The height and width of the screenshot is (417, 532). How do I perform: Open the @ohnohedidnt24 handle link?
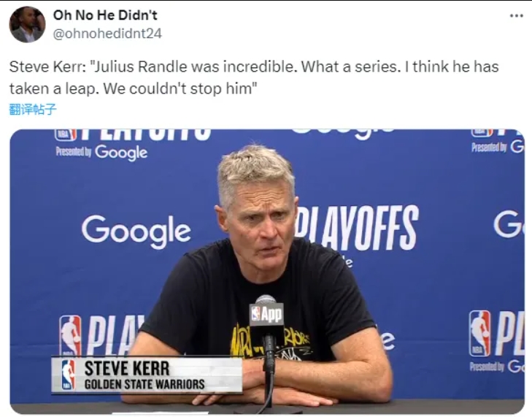click(107, 34)
